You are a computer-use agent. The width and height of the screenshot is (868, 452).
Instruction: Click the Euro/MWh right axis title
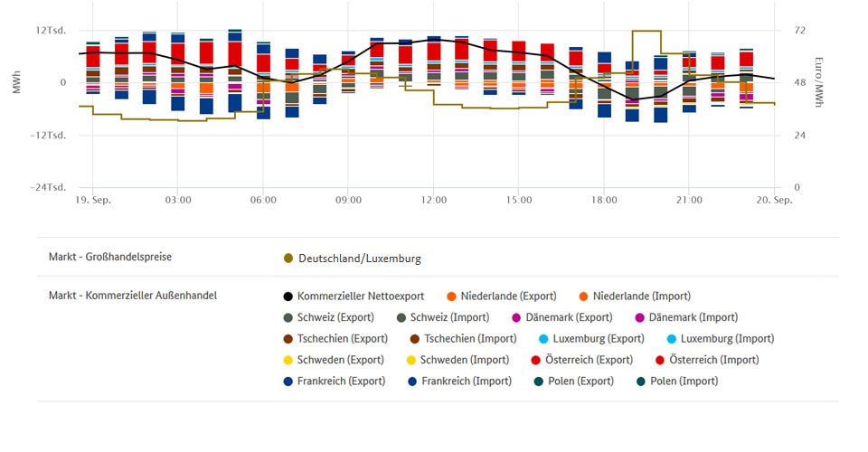tap(819, 82)
